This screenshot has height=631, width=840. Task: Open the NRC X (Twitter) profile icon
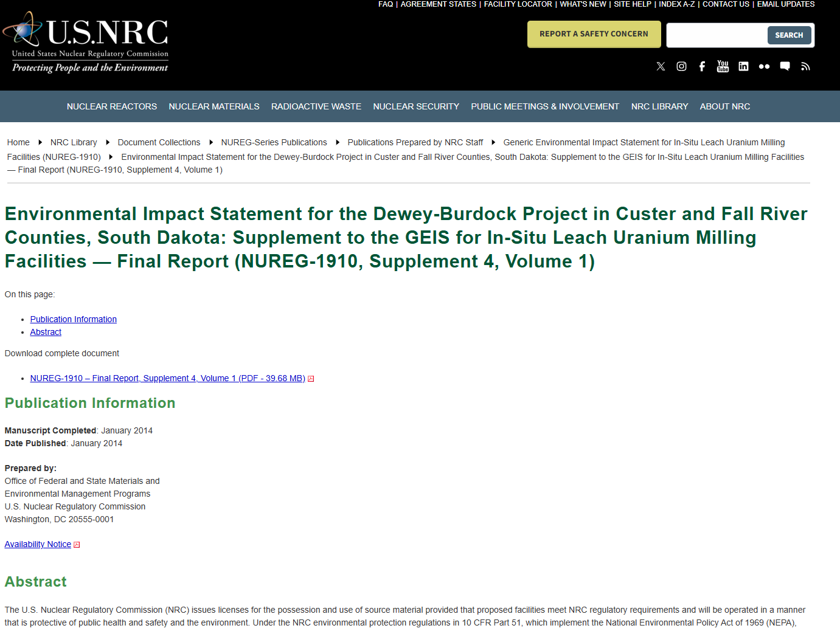click(x=661, y=66)
